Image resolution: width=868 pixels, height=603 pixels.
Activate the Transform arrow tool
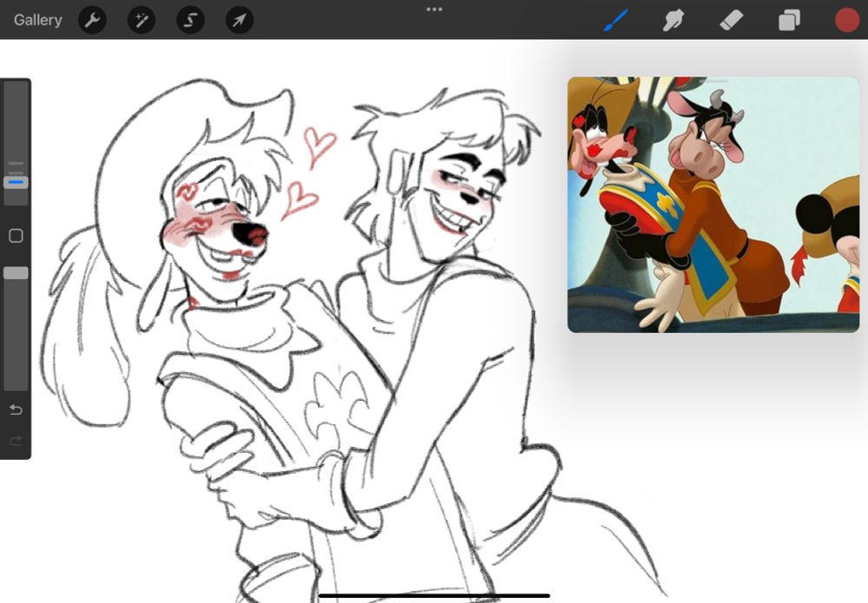pyautogui.click(x=240, y=21)
